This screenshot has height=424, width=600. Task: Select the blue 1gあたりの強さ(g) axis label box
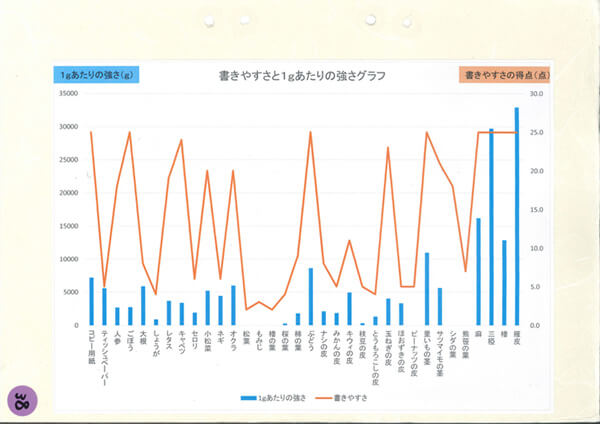[96, 75]
